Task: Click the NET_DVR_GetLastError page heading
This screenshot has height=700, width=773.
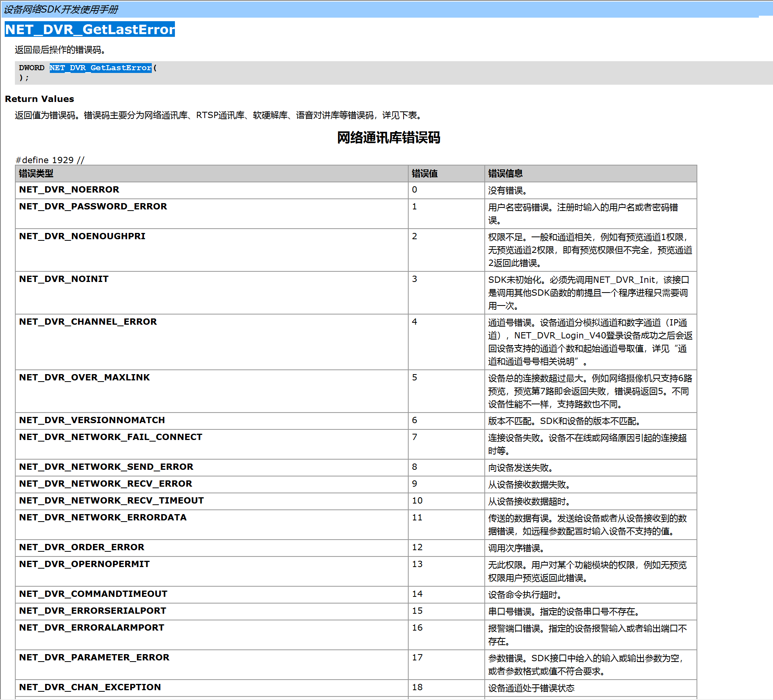Action: point(90,29)
